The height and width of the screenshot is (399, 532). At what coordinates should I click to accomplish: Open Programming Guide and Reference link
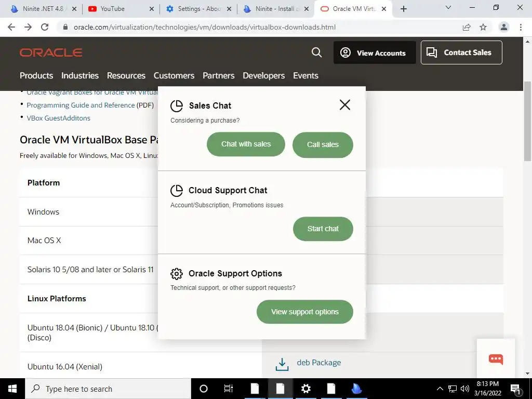pyautogui.click(x=81, y=105)
